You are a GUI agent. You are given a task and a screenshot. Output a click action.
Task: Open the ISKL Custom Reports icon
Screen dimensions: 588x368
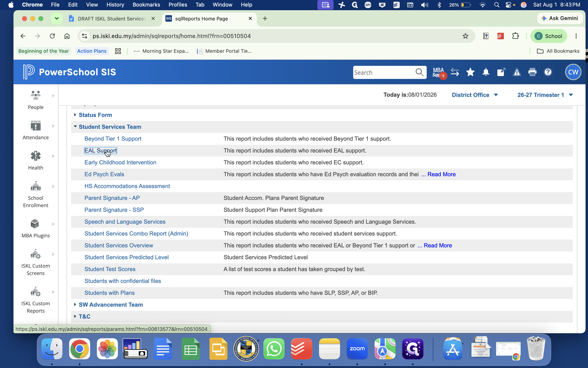tap(36, 292)
